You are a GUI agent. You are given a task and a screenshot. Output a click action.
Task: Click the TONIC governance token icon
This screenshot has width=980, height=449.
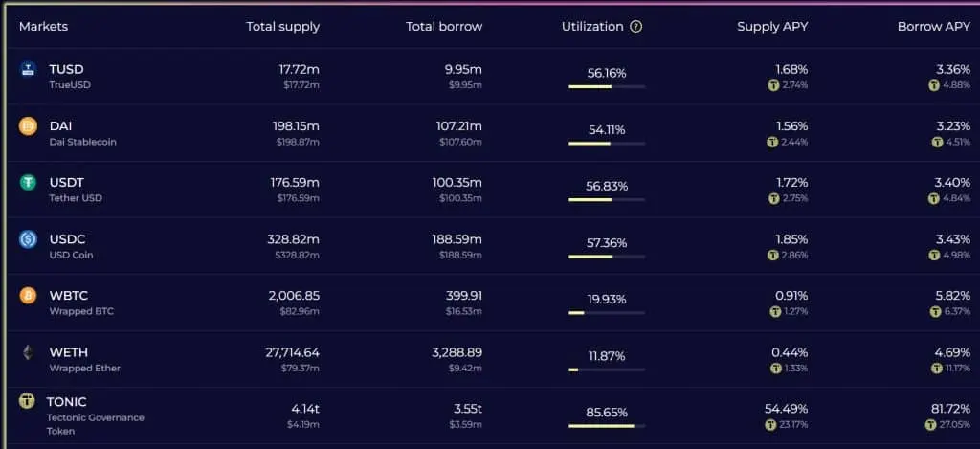27,401
